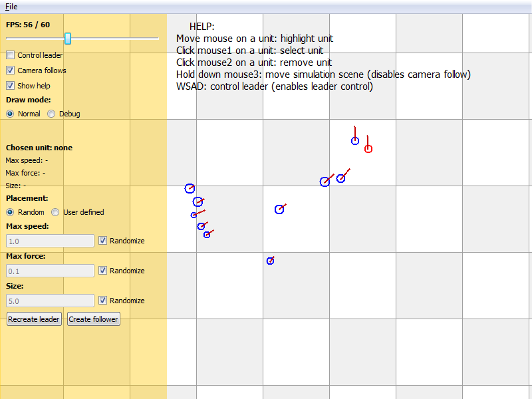Open the File menu
Image resolution: width=532 pixels, height=399 pixels.
11,7
